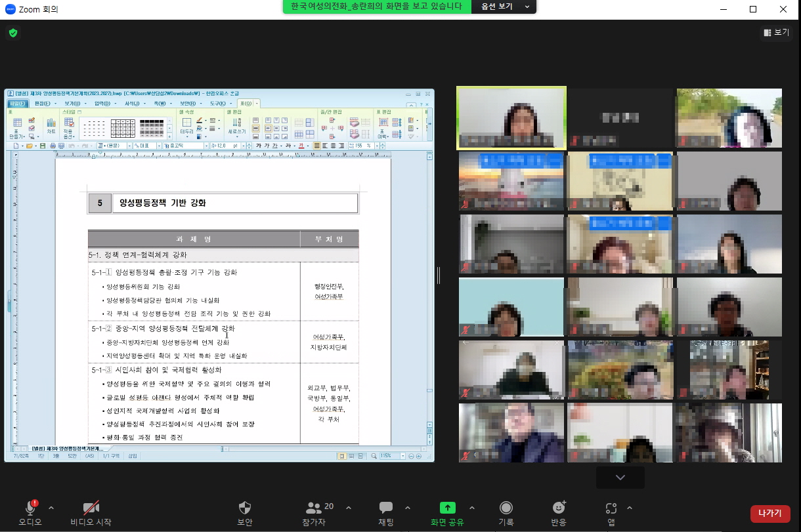Leave meeting with red 나가기 button
The width and height of the screenshot is (801, 532).
pos(769,513)
